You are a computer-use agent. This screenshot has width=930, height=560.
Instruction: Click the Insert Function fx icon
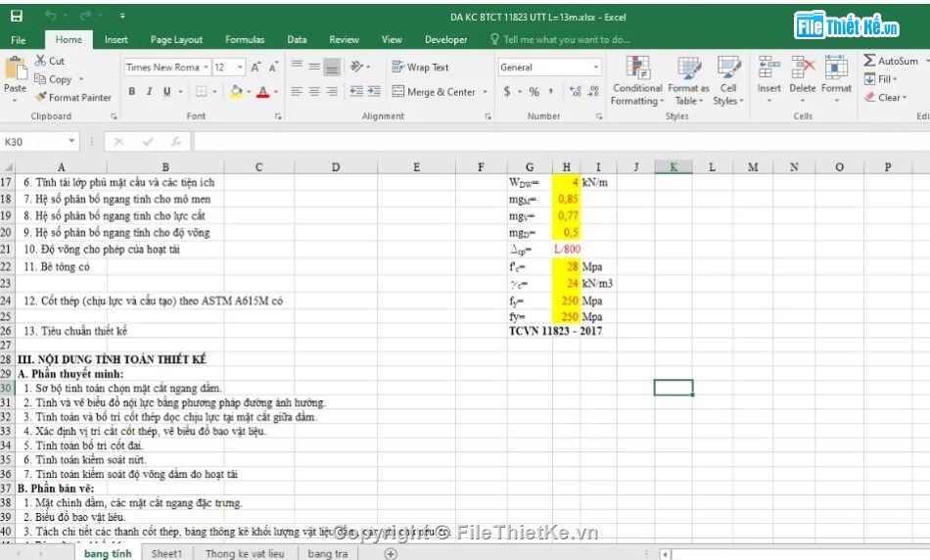(x=176, y=142)
